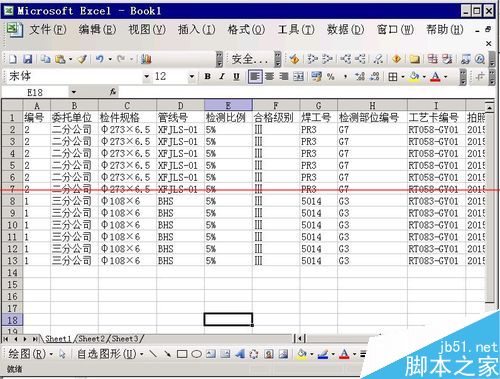Open the 工具(T) menu
500x379 pixels.
coord(296,30)
